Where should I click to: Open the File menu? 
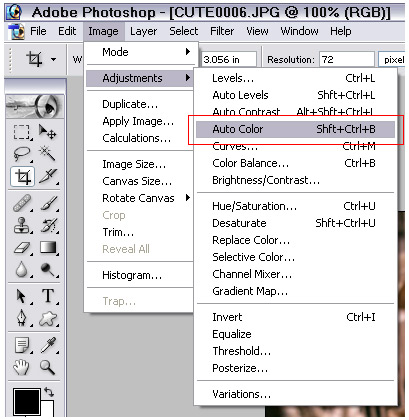tap(38, 31)
